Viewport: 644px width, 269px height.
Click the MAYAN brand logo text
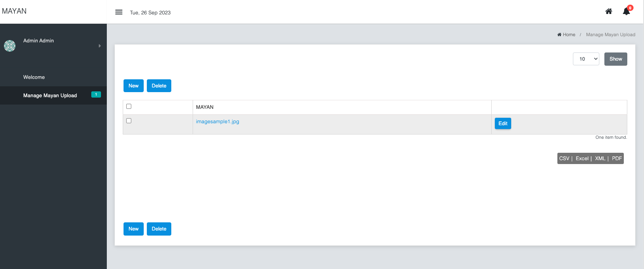[14, 11]
